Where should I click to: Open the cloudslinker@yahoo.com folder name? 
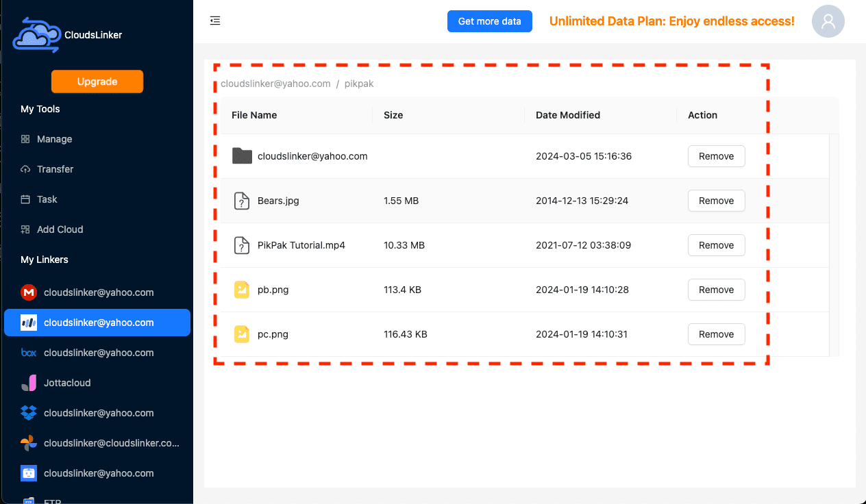coord(312,156)
